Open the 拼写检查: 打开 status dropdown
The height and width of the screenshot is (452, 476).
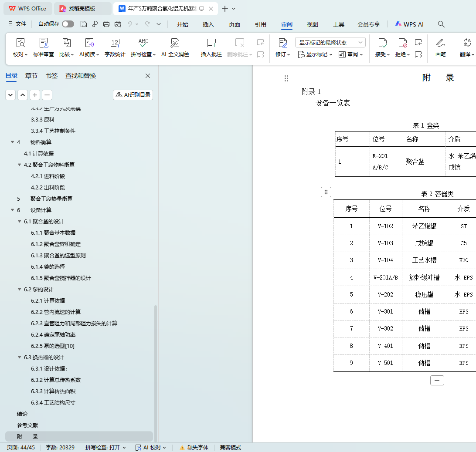[x=105, y=448]
